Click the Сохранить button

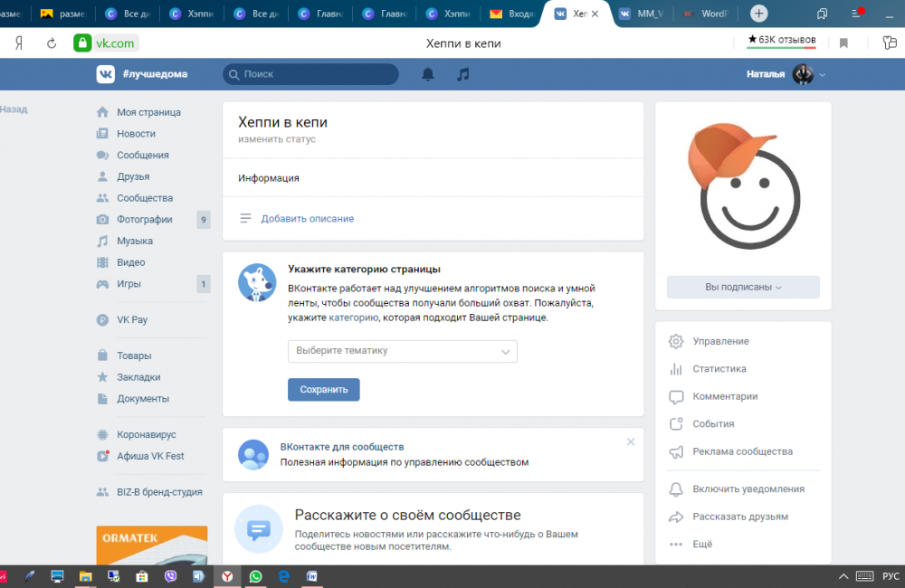(324, 390)
